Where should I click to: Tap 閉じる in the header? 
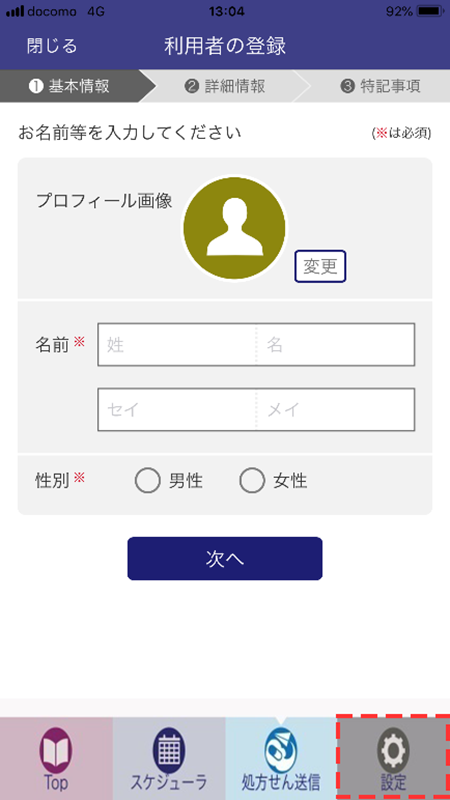click(x=52, y=46)
